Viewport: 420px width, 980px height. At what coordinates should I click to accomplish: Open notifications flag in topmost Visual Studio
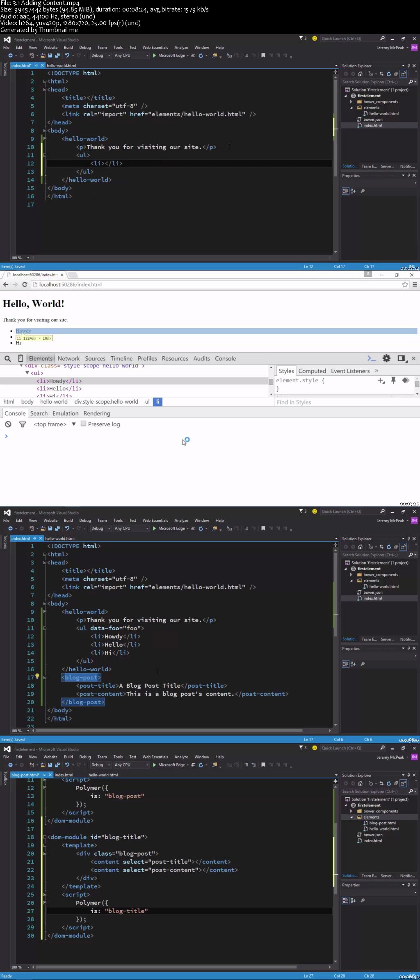[303, 38]
